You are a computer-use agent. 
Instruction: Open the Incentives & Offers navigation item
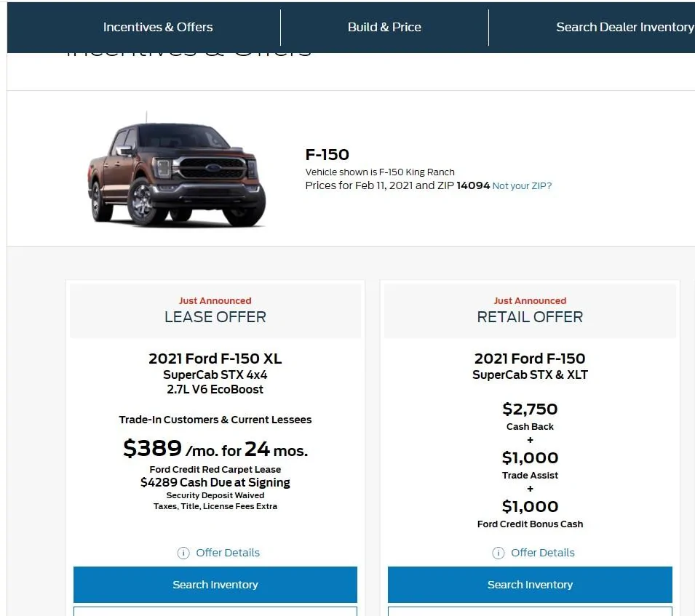point(158,27)
